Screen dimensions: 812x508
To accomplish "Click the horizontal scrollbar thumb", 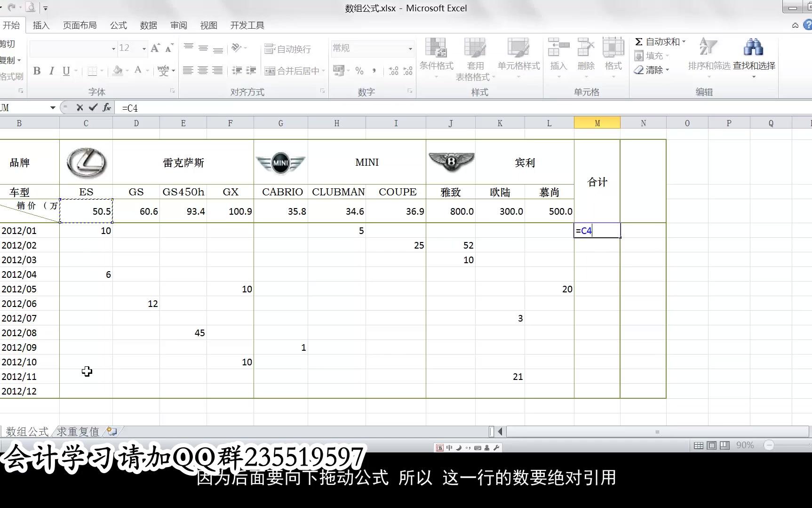I will tap(657, 431).
